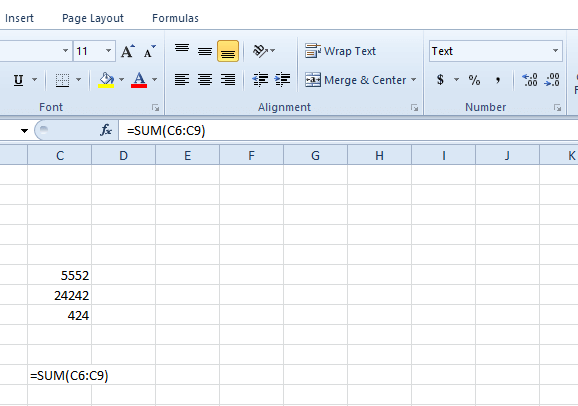
Task: Apply Accounting dollar format
Action: click(x=440, y=80)
